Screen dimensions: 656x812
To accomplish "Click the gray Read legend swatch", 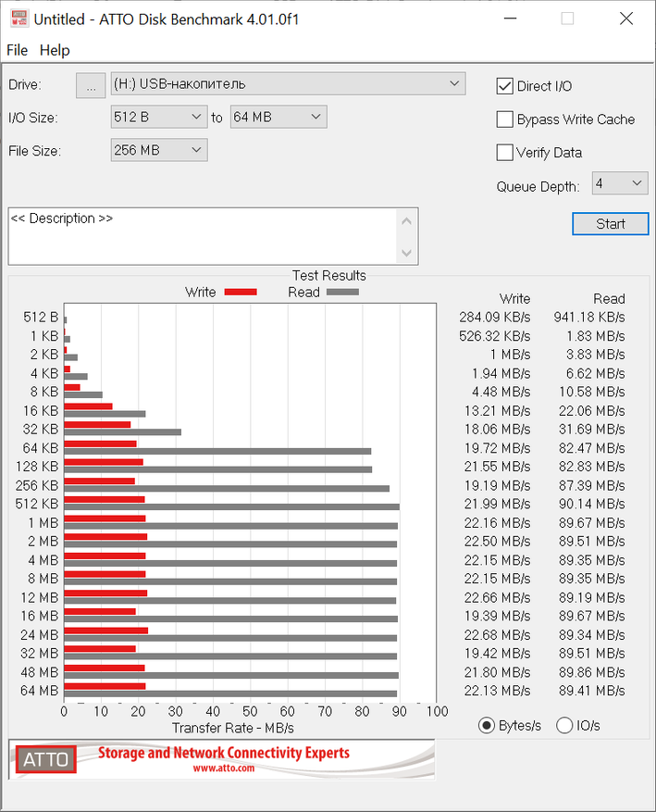I will click(341, 292).
